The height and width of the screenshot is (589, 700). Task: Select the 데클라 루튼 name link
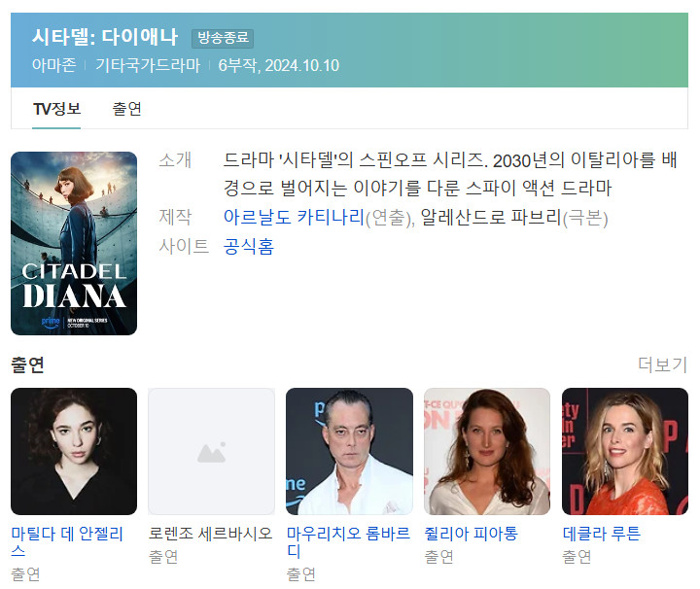coord(602,534)
